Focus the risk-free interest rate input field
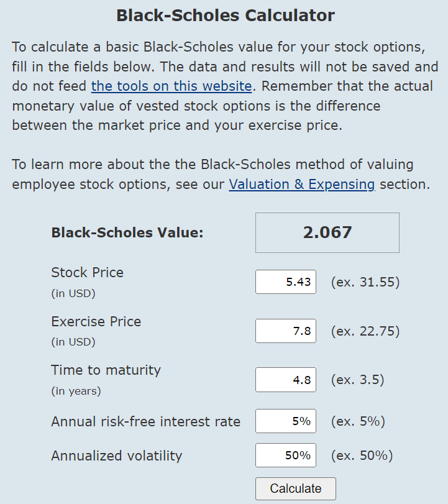Viewport: 448px width, 504px height. pyautogui.click(x=286, y=421)
